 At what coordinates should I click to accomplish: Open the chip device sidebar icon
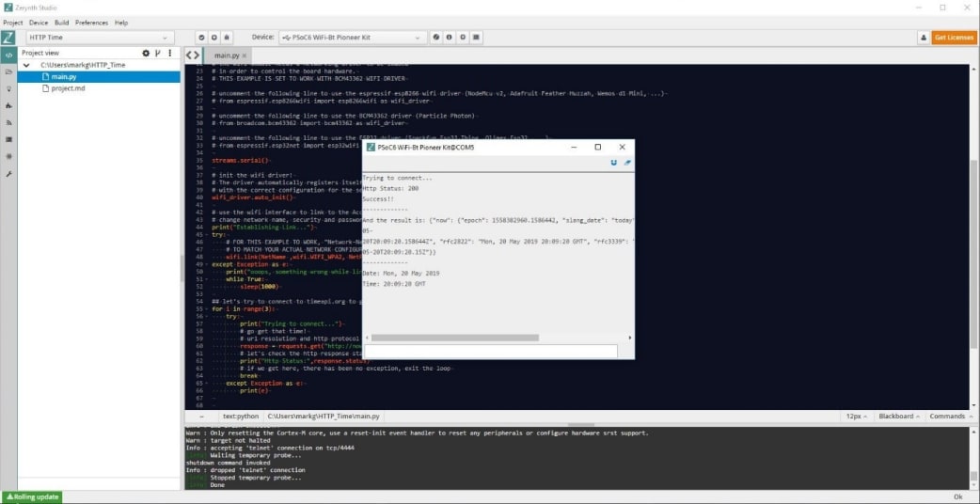(8, 156)
